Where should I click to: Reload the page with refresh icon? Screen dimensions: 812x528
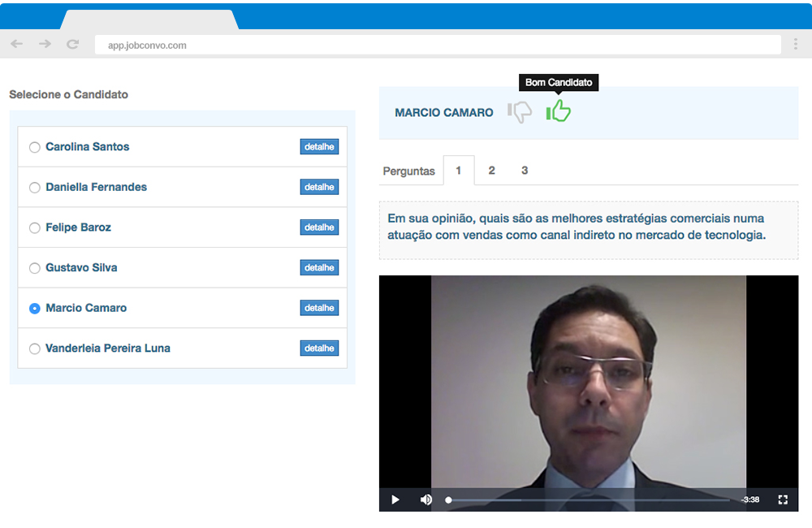click(72, 44)
